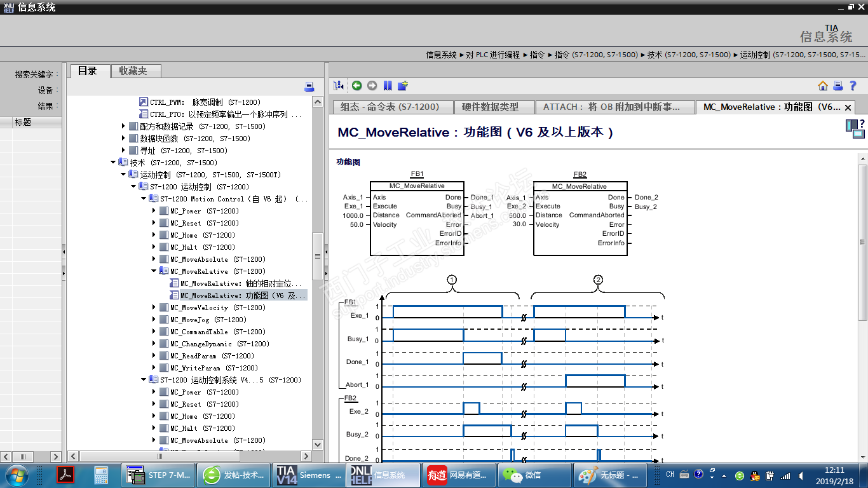Expand the 配方和数据记录 tree node
The height and width of the screenshot is (488, 868).
coord(124,126)
